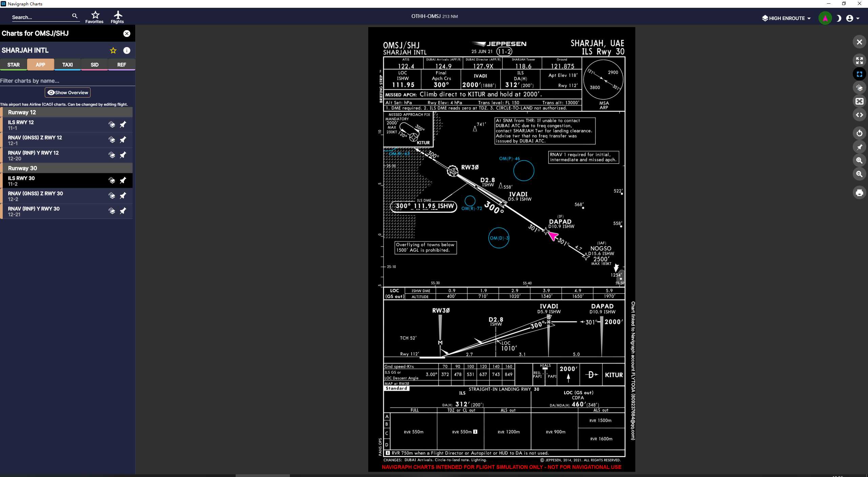Open the user account dropdown
This screenshot has height=477, width=868.
tap(852, 18)
